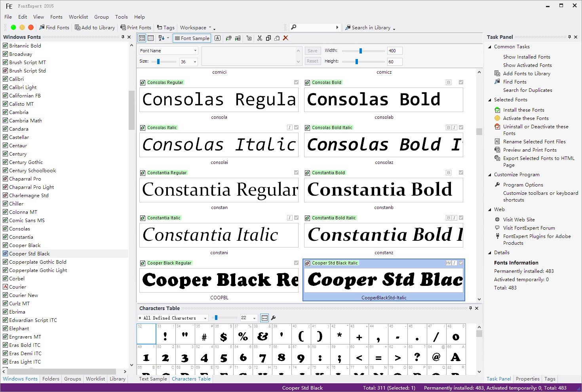Toggle the Consolas Regular checkbox

tap(296, 82)
